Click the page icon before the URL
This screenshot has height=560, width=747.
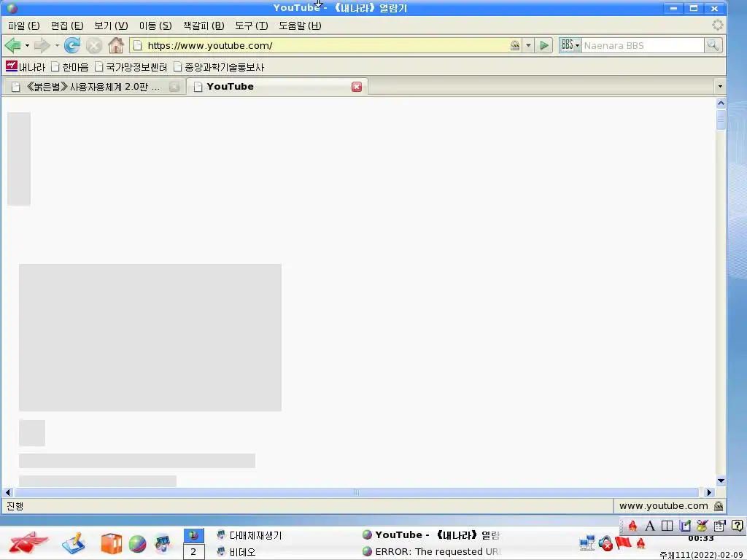(138, 46)
